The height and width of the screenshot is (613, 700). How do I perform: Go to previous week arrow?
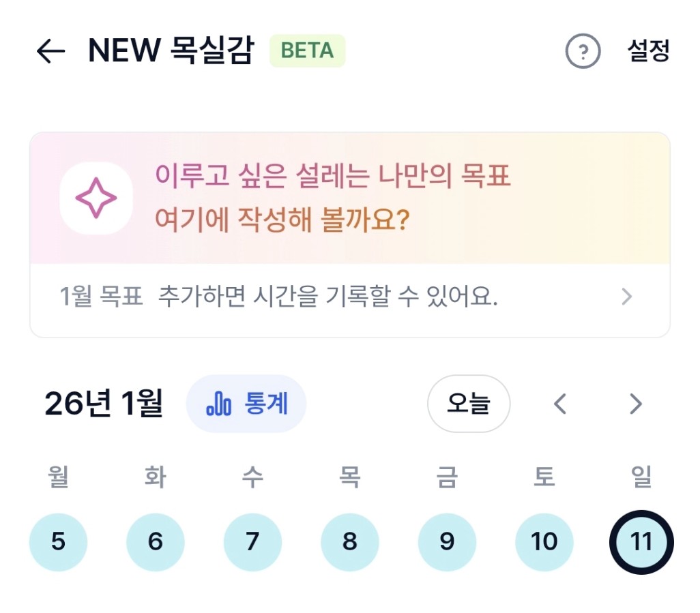(x=560, y=404)
